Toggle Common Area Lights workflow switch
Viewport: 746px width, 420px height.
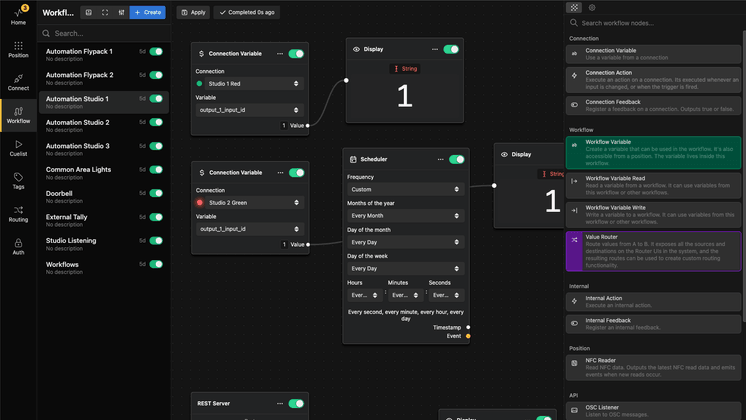(156, 169)
